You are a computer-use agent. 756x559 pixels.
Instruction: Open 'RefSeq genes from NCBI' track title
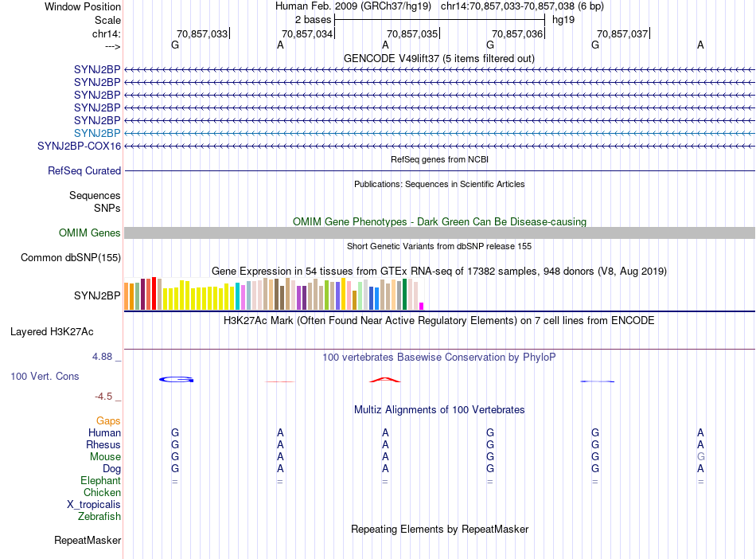coord(439,159)
